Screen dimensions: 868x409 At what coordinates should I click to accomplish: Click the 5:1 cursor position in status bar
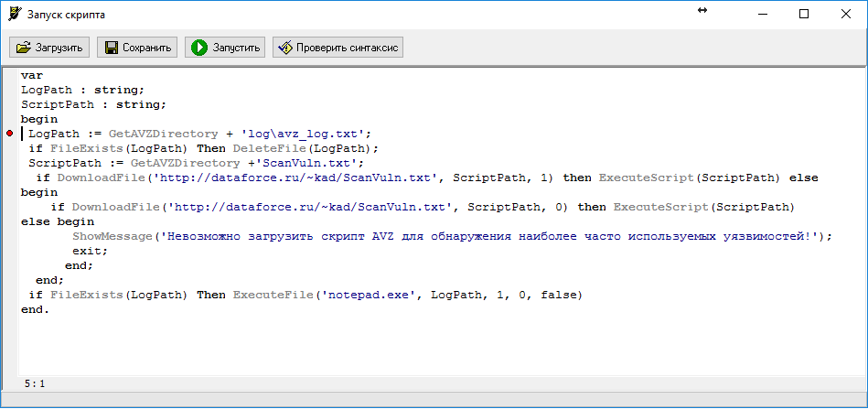coord(34,382)
